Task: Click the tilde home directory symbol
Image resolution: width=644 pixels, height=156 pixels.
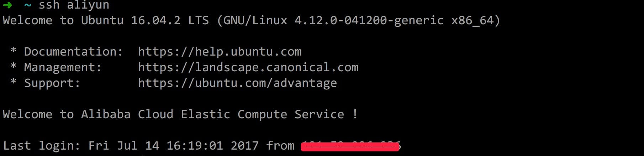Action: pos(28,5)
